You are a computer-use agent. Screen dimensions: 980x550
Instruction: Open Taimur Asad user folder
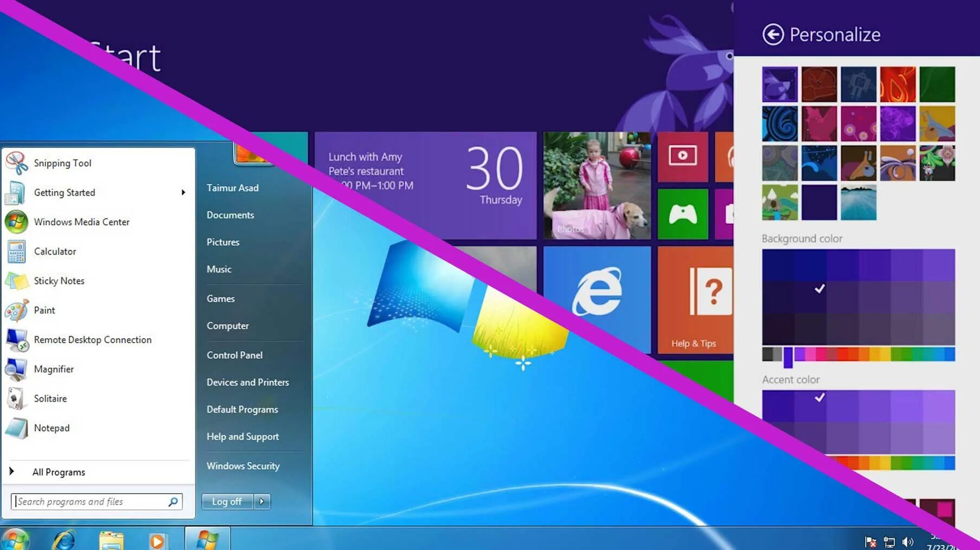click(233, 188)
